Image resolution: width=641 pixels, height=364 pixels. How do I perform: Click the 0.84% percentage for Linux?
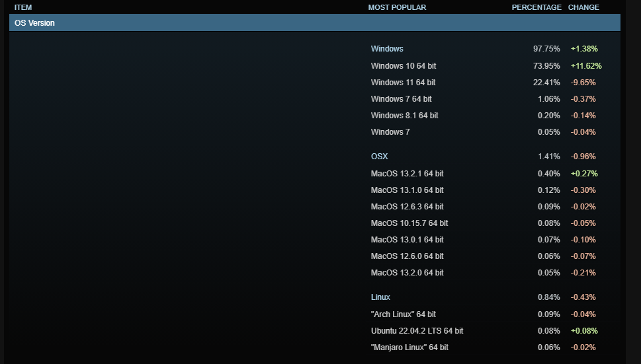[549, 297]
